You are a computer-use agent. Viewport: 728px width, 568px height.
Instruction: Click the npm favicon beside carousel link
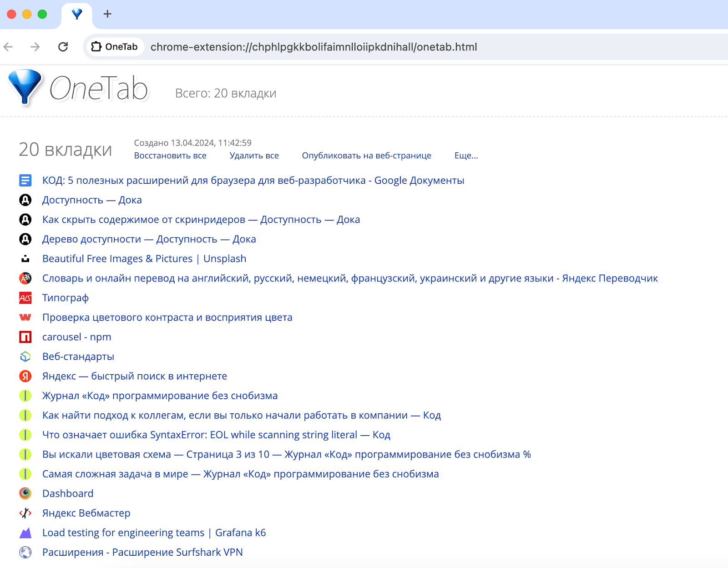[x=25, y=337]
